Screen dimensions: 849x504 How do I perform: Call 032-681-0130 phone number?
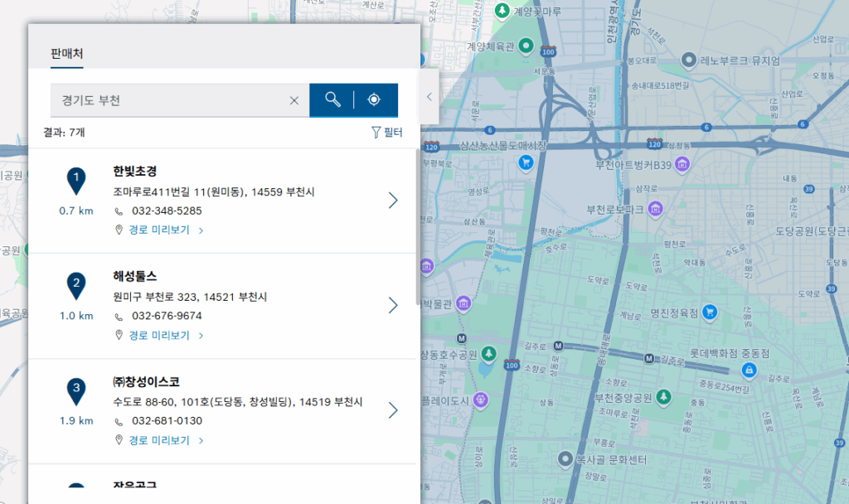coord(167,420)
